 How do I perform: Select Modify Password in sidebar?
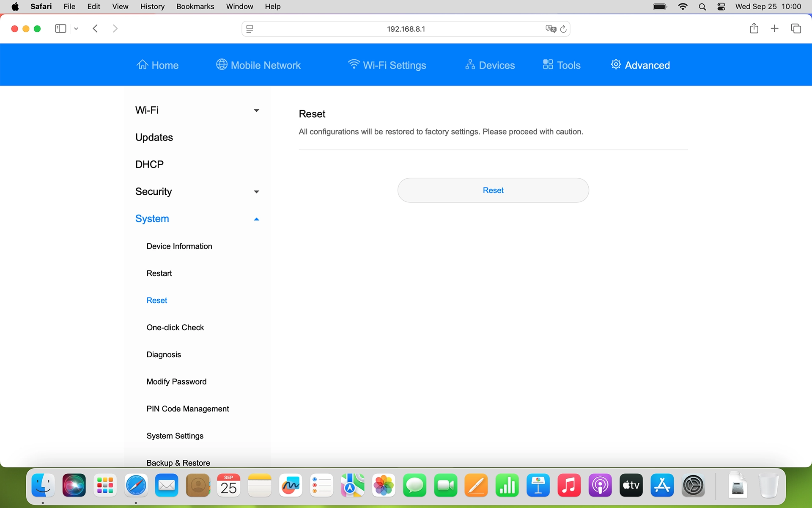coord(176,381)
